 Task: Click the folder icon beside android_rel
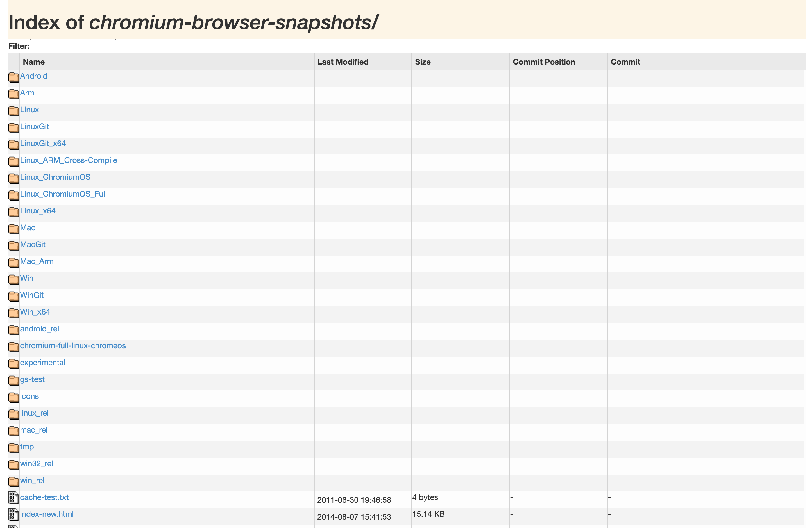(14, 330)
